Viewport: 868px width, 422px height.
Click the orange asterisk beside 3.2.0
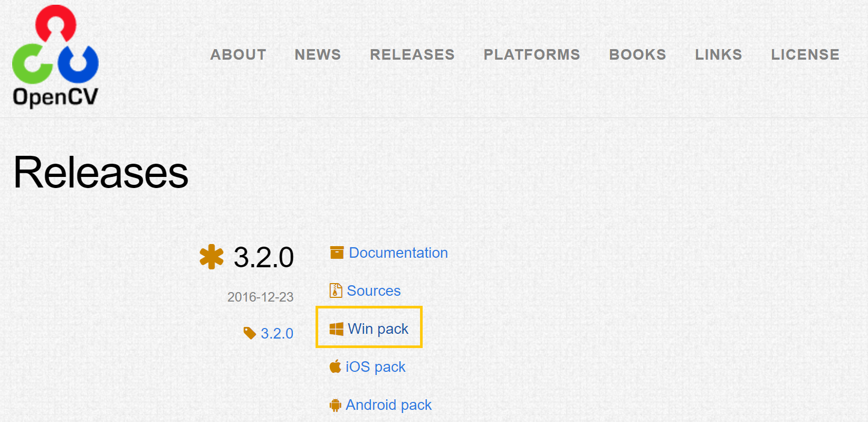(x=212, y=257)
